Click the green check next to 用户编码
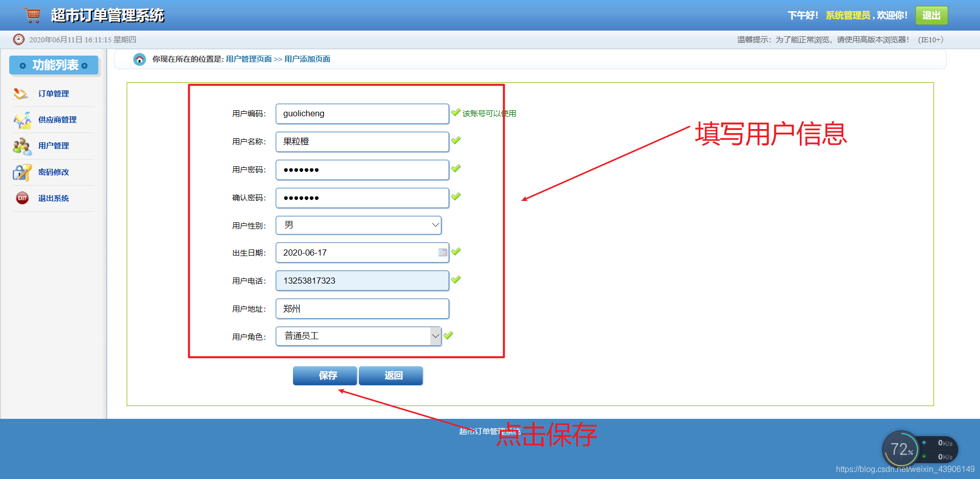 pos(456,112)
